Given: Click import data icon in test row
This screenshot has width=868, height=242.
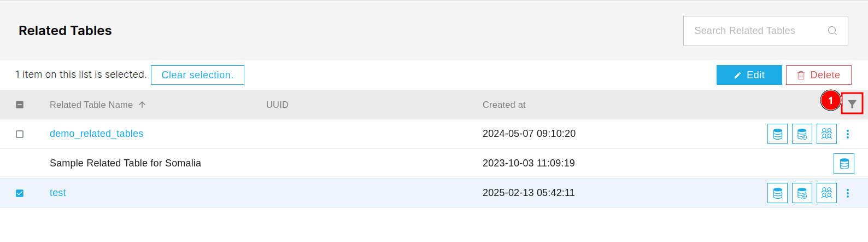Looking at the screenshot, I should 802,193.
